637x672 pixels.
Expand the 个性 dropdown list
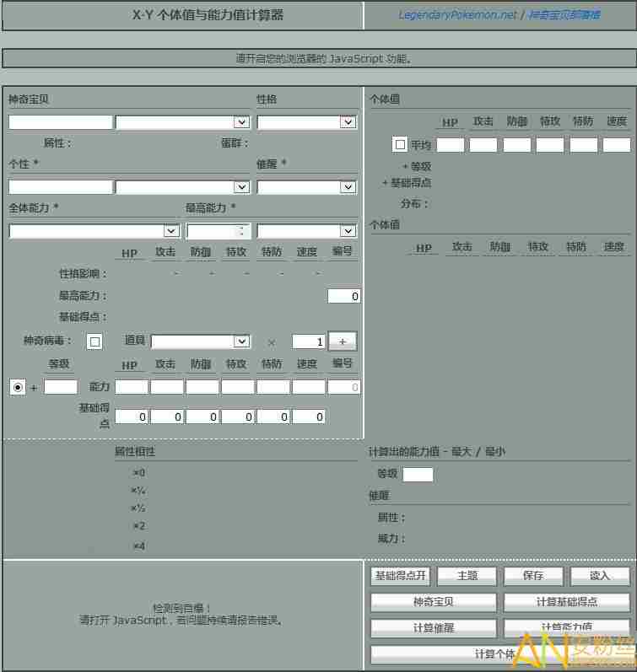tap(183, 187)
